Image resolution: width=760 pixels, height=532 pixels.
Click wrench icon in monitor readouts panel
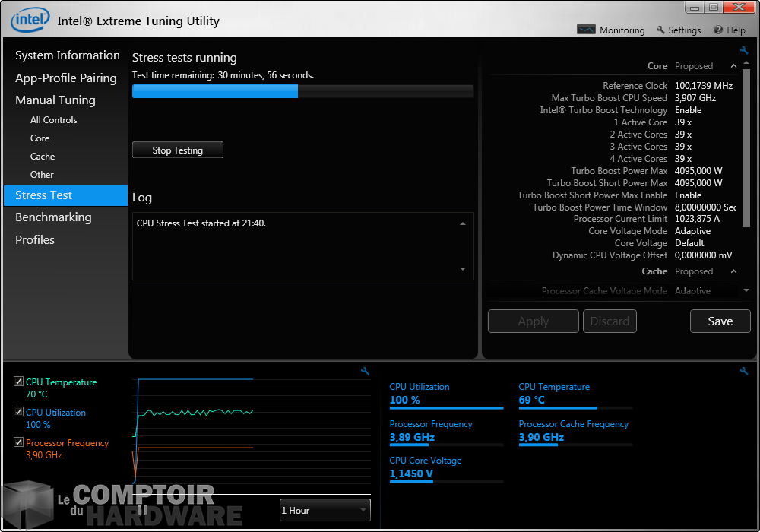point(744,371)
